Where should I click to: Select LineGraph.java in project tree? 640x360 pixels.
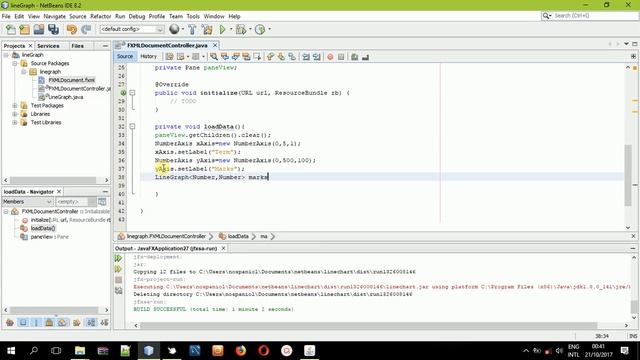tap(65, 97)
